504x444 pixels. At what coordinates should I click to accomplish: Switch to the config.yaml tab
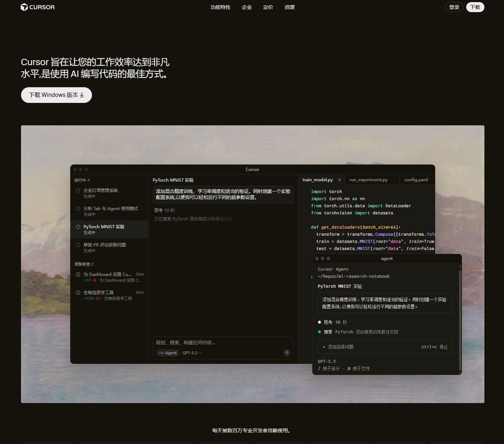(x=416, y=180)
